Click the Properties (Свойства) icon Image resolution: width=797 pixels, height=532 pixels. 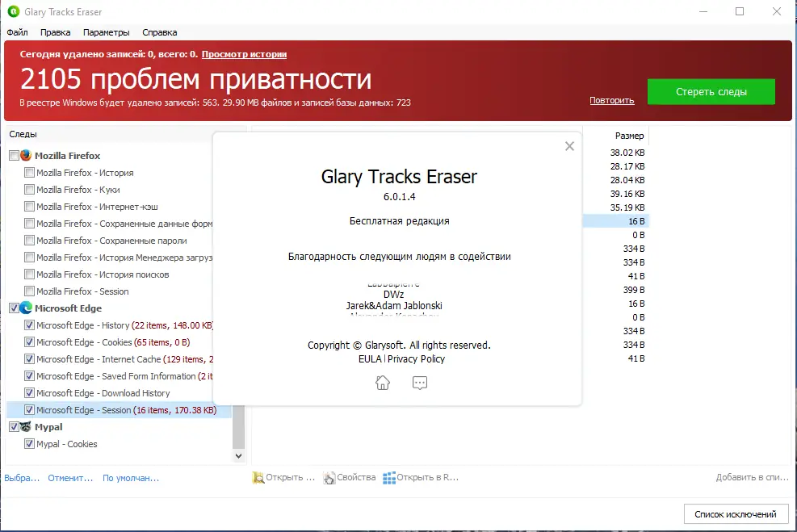[x=329, y=478]
